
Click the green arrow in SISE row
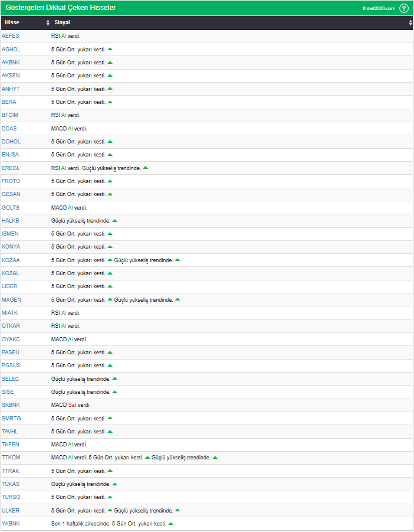(114, 392)
